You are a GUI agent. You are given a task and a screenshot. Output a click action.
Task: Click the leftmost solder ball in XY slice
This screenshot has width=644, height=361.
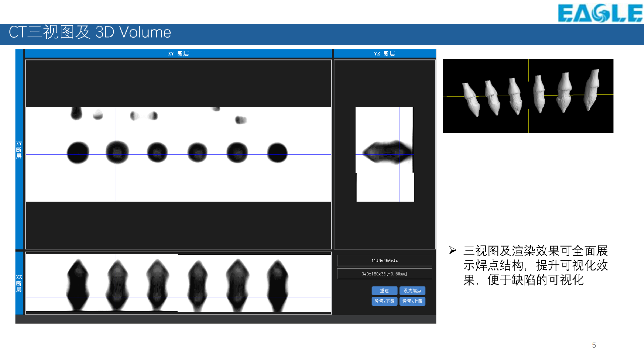78,153
